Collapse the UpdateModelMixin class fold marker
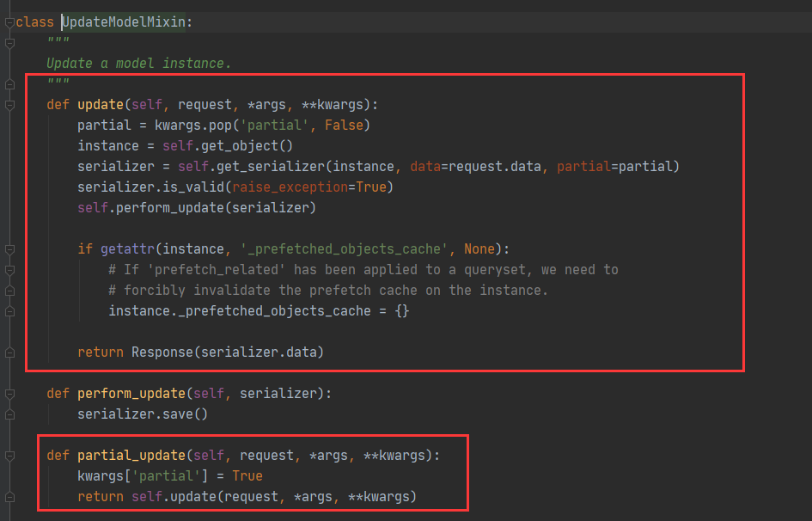Image resolution: width=812 pixels, height=521 pixels. pyautogui.click(x=9, y=22)
